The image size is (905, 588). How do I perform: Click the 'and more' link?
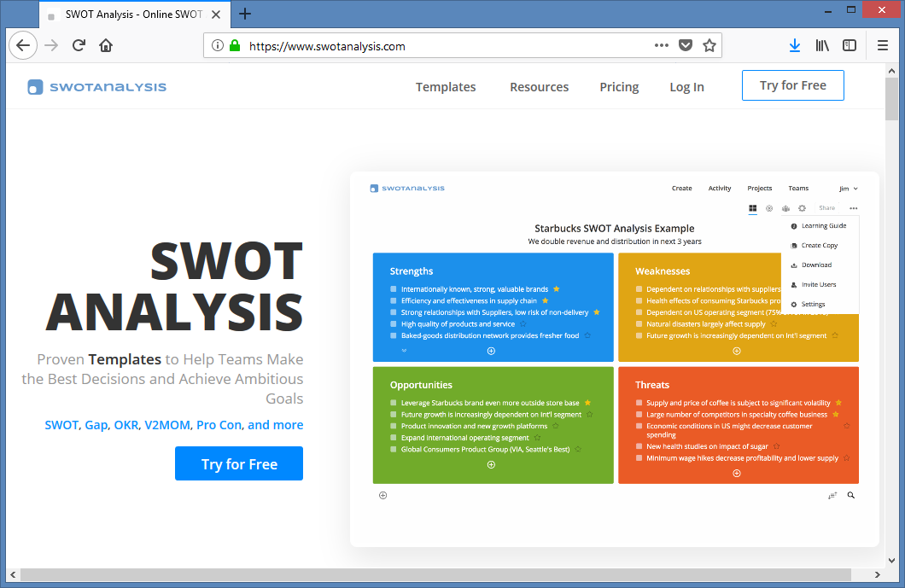[x=275, y=425]
